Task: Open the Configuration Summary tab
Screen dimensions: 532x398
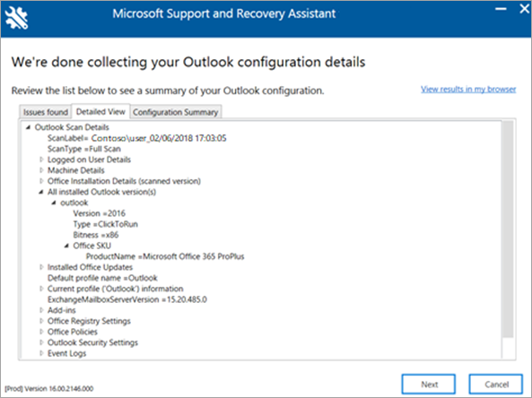Action: pyautogui.click(x=176, y=112)
